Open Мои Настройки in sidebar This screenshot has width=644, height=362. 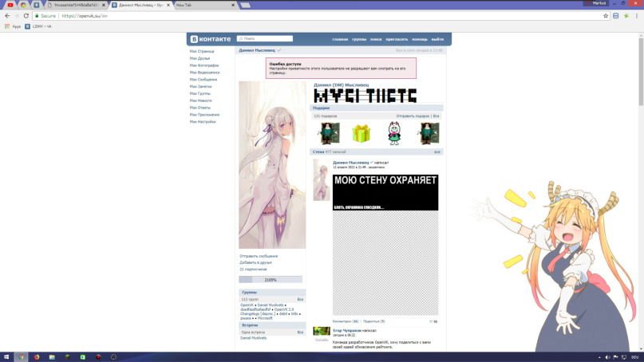click(x=203, y=122)
